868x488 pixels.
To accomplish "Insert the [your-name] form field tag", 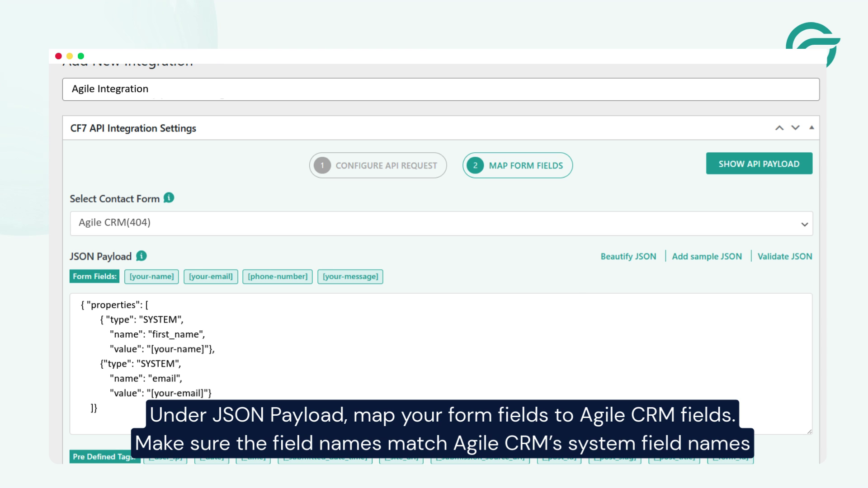I will pyautogui.click(x=151, y=276).
